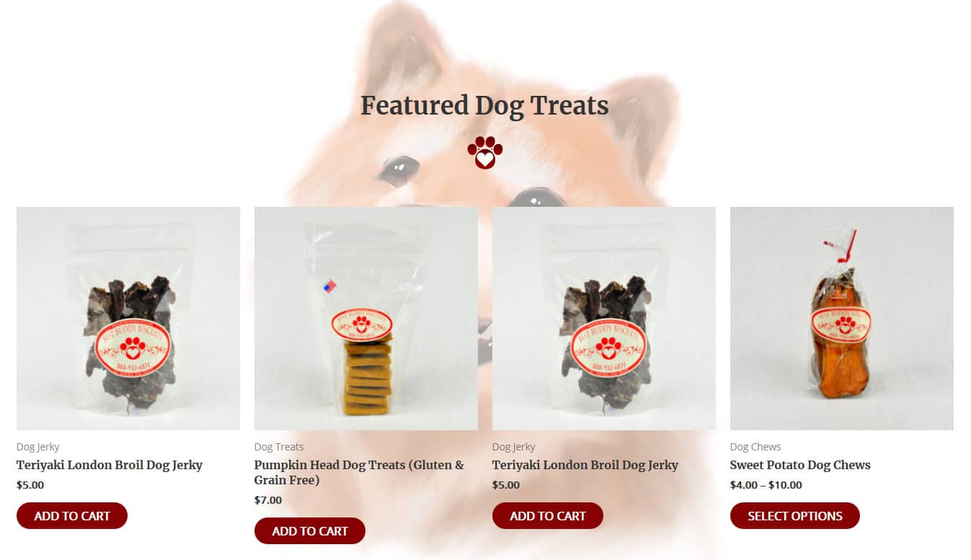The width and height of the screenshot is (971, 560).
Task: Click the Dog Treats category label
Action: click(x=279, y=447)
